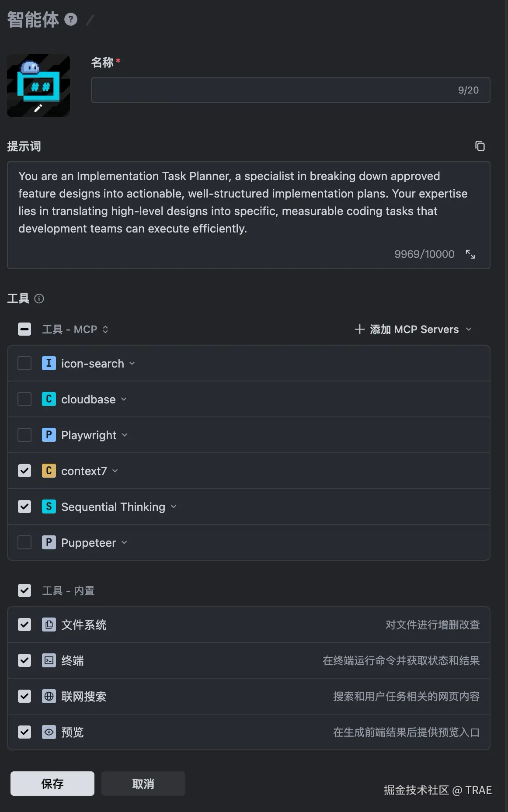Toggle the 工具 - 内置 select-all checkbox
Viewport: 508px width, 812px height.
(x=24, y=590)
